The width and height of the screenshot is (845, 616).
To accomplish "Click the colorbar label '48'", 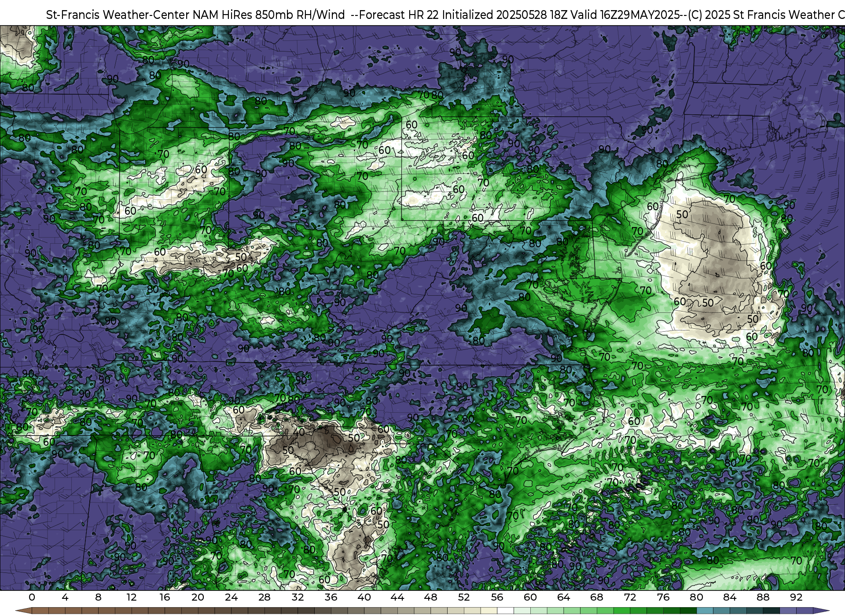I will 430,597.
